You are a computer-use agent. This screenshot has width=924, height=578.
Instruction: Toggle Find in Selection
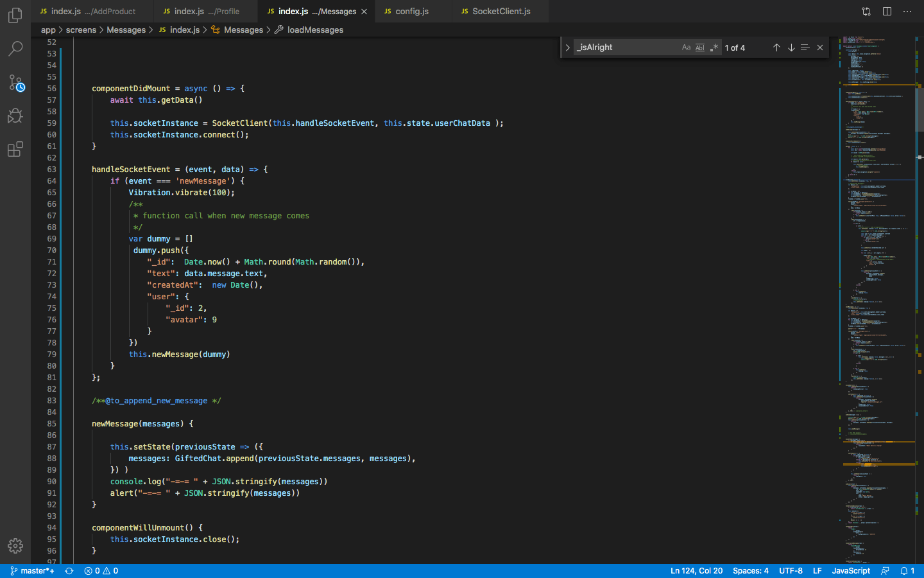click(805, 48)
